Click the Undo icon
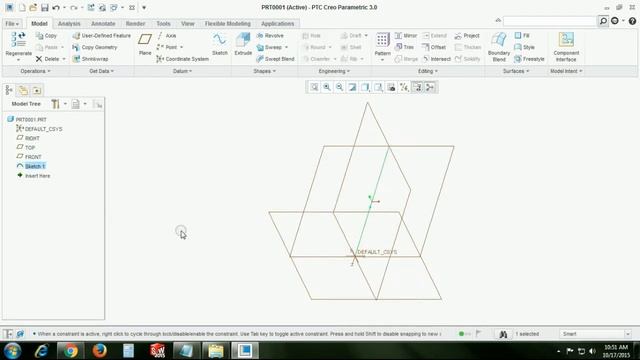640x360 pixels. point(56,7)
